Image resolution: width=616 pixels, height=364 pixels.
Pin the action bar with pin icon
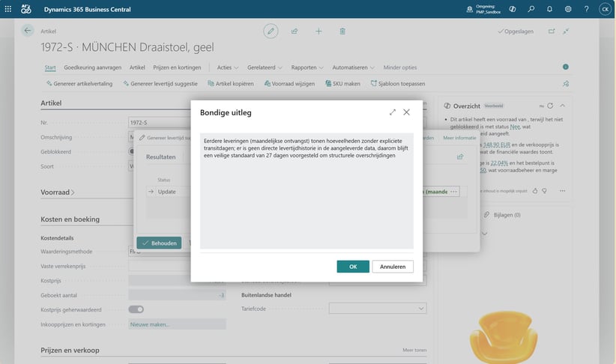pos(566,84)
